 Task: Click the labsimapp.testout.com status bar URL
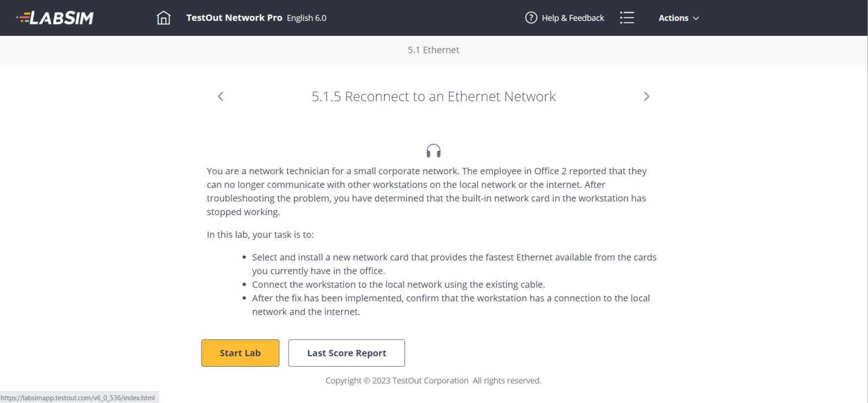(x=78, y=397)
